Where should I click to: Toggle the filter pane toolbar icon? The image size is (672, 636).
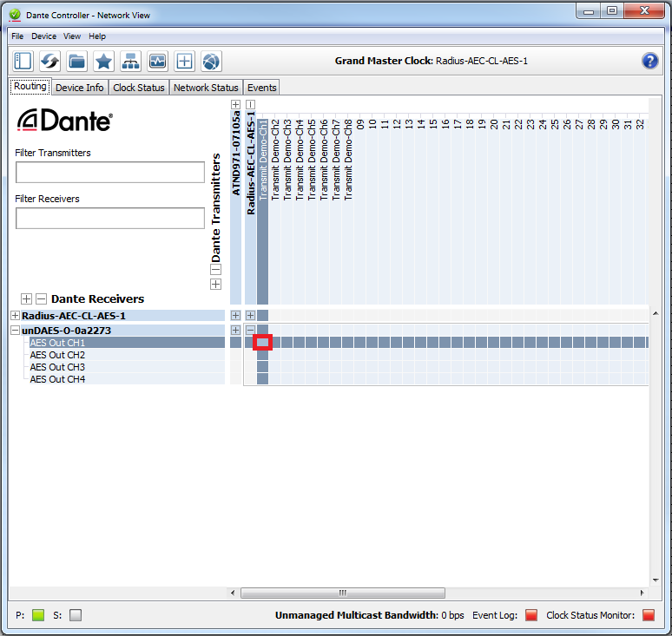[x=23, y=62]
